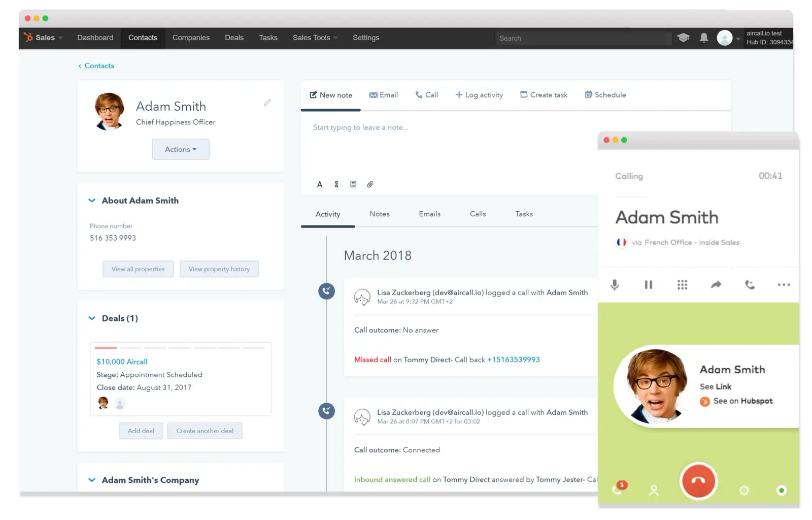Click the HubSpot sprocket logo icon
This screenshot has width=812, height=520.
[28, 37]
